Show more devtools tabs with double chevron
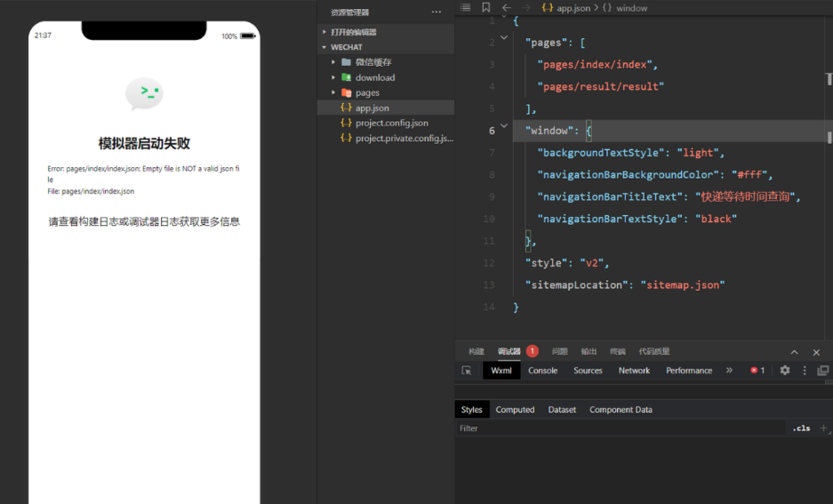The image size is (833, 504). point(729,371)
